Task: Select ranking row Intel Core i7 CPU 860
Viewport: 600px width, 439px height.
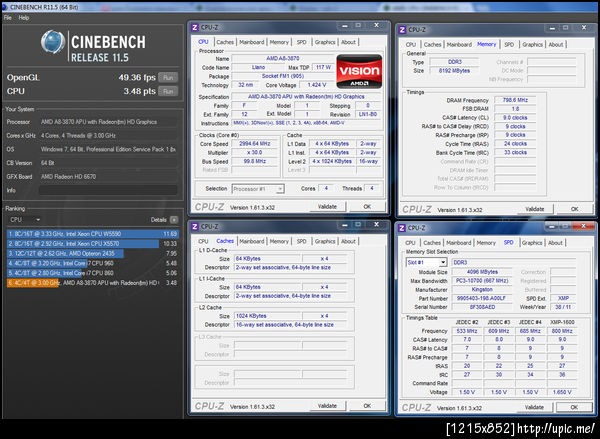Action: coord(93,273)
